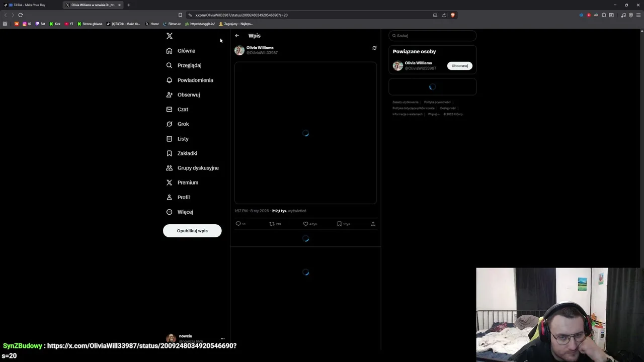Click the share icon in the address bar
The image size is (644, 362).
(444, 15)
